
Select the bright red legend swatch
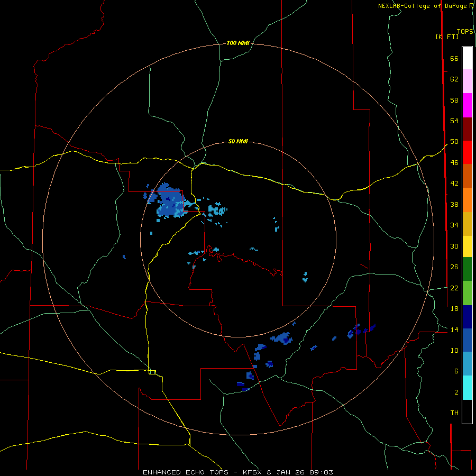click(x=467, y=152)
